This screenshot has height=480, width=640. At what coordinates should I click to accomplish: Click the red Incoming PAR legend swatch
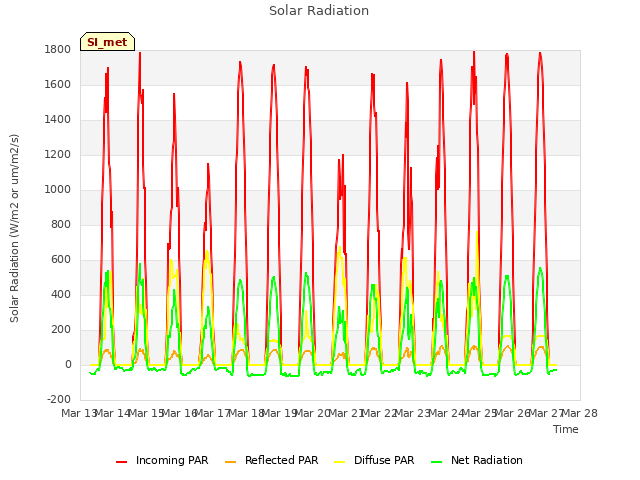coord(121,462)
